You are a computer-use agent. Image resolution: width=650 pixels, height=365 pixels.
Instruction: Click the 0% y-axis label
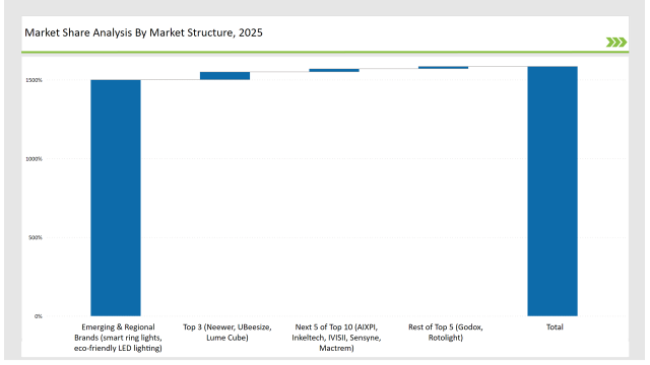38,316
